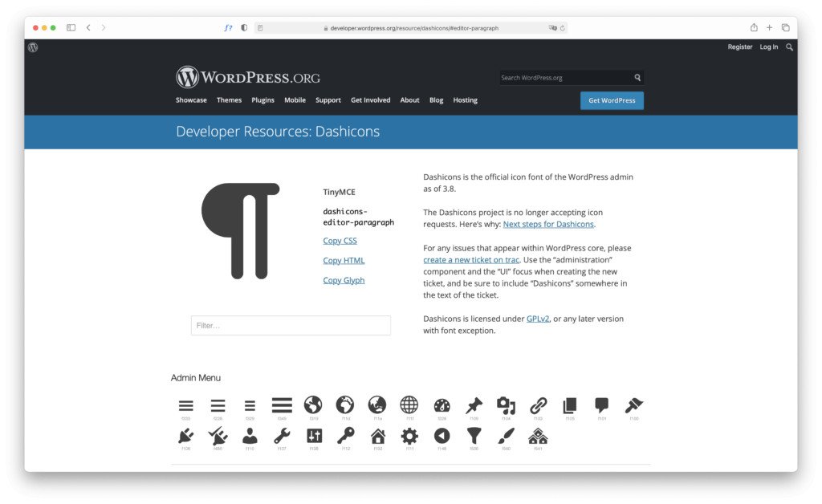This screenshot has height=504, width=822.
Task: Click the Copy CSS link
Action: pos(339,240)
